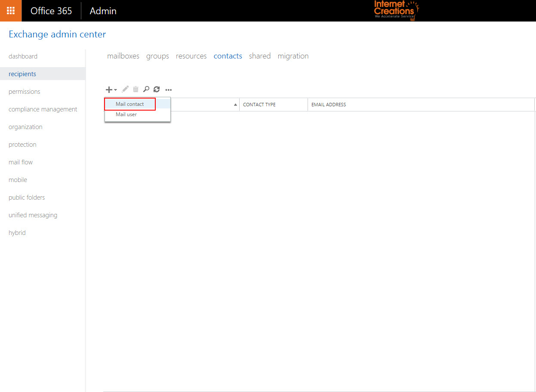
Task: Expand the dropdown arrow next to plus
Action: tap(115, 90)
